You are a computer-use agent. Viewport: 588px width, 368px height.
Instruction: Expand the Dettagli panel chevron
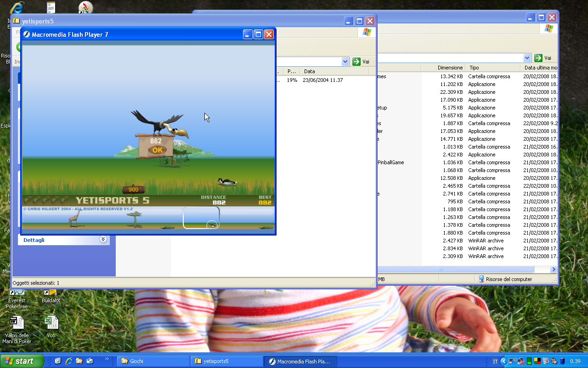pyautogui.click(x=103, y=239)
